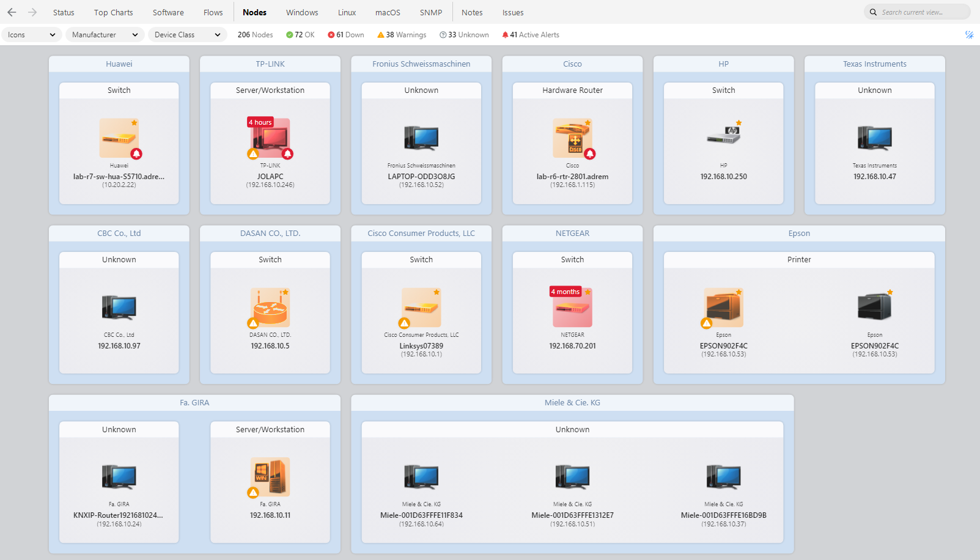
Task: Select the KNXIP-Router computer icon
Action: point(119,477)
